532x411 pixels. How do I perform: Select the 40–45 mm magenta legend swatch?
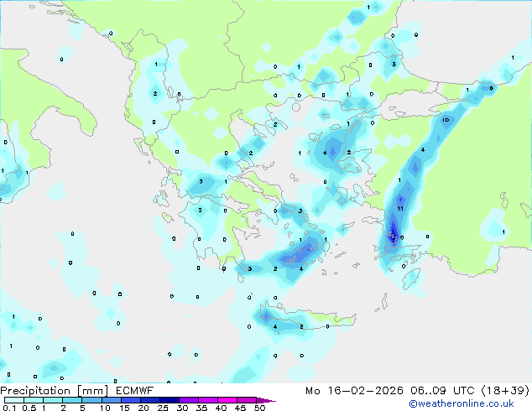227,400
